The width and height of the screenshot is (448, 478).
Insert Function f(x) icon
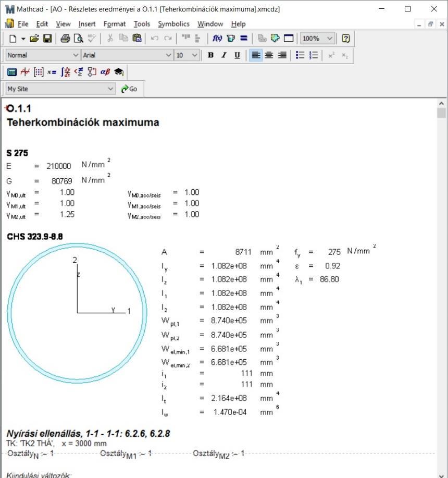click(217, 38)
